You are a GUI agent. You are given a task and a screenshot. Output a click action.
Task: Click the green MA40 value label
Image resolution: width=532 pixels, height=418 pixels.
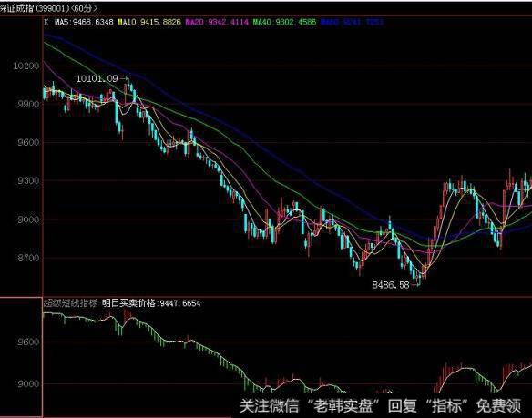(284, 23)
